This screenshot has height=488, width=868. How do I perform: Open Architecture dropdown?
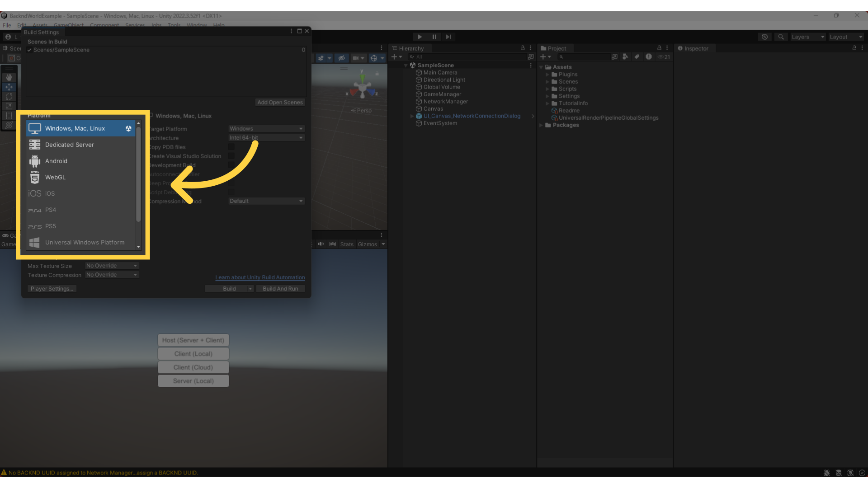266,138
